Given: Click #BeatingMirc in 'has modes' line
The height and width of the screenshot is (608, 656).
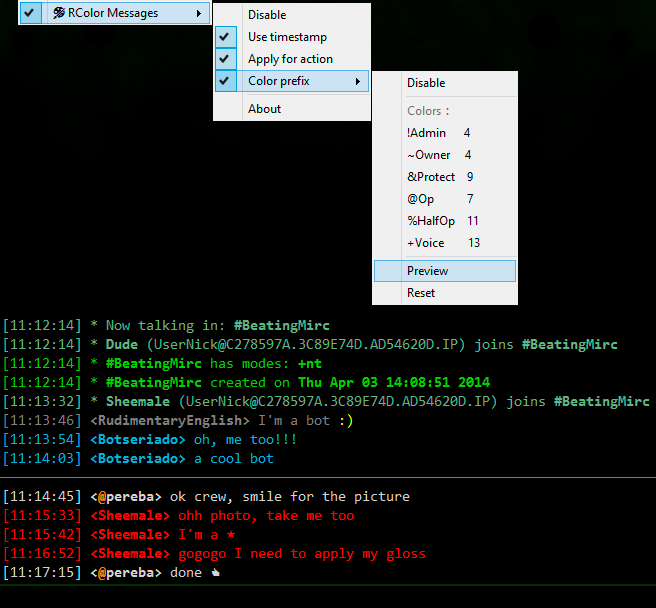Looking at the screenshot, I should 154,364.
